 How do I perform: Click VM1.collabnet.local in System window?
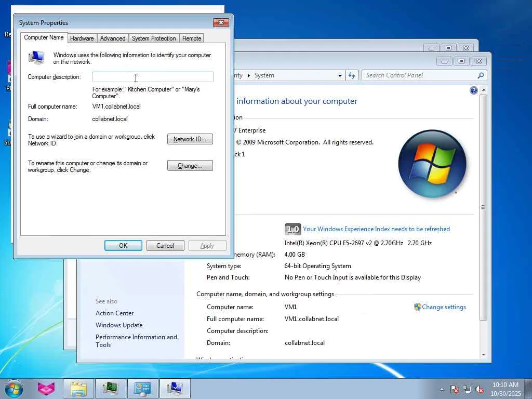pos(312,319)
